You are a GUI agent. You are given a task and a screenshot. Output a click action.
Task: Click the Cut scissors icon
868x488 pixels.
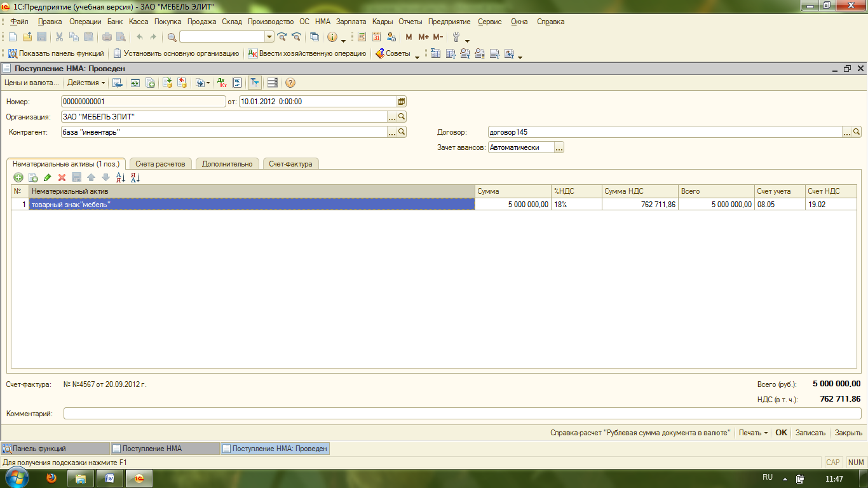coord(59,37)
